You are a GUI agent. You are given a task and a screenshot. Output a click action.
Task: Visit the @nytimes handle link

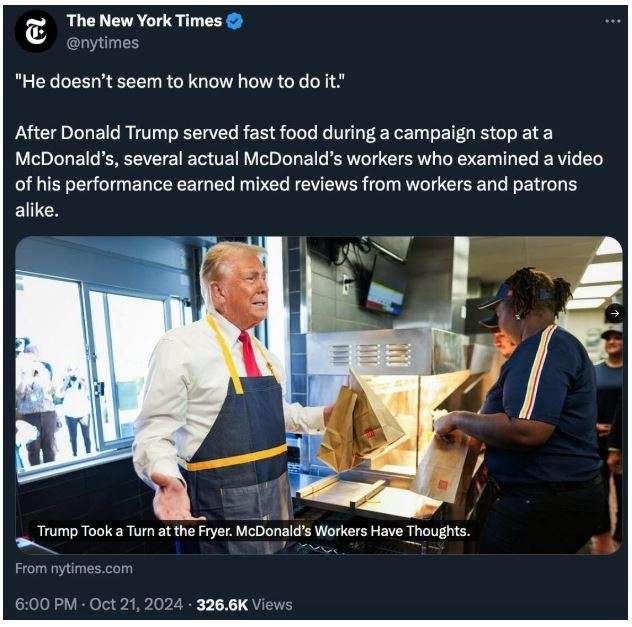coord(102,43)
